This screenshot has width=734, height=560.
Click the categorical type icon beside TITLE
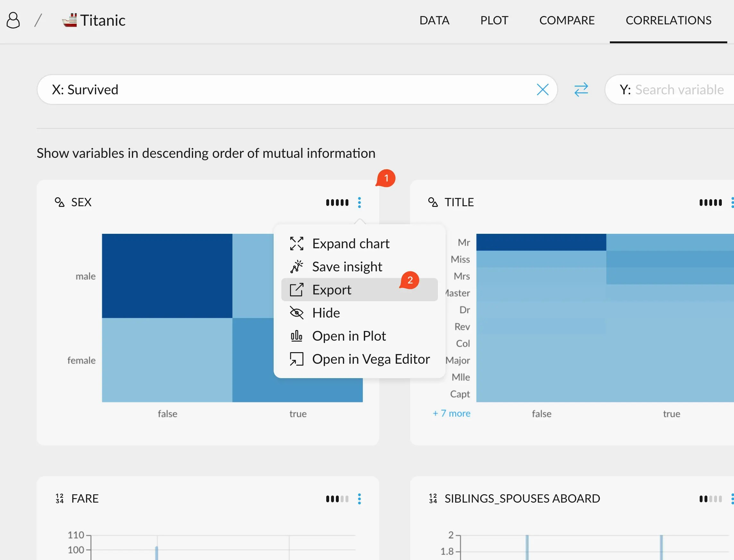(x=434, y=202)
